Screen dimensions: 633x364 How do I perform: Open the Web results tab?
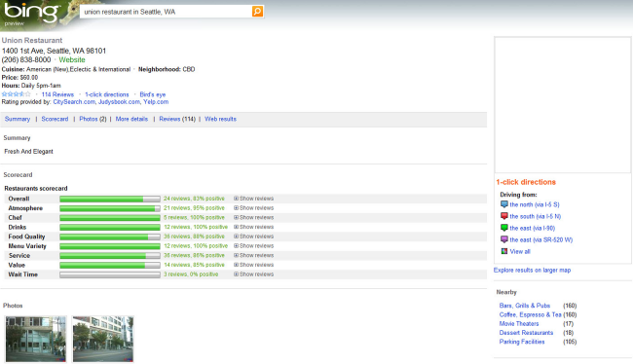point(220,119)
